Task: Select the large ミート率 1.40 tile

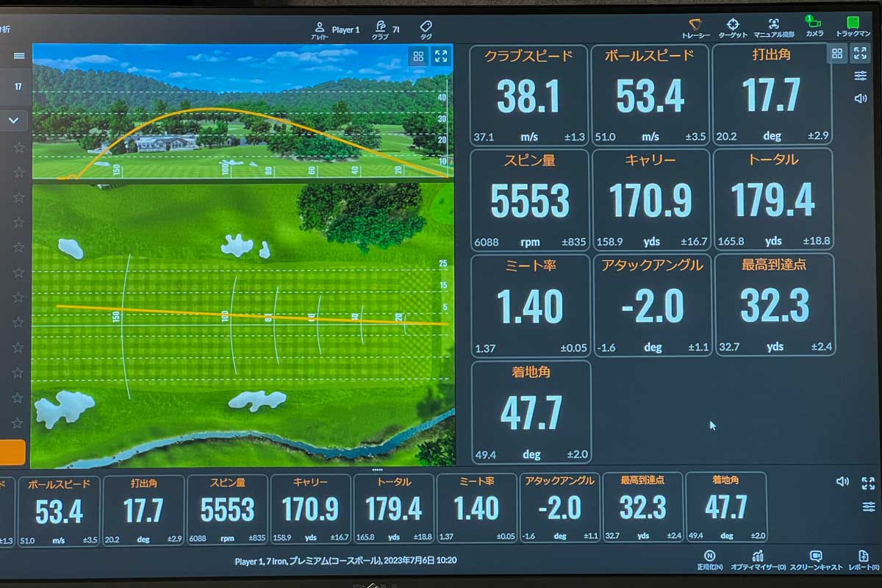Action: click(531, 306)
